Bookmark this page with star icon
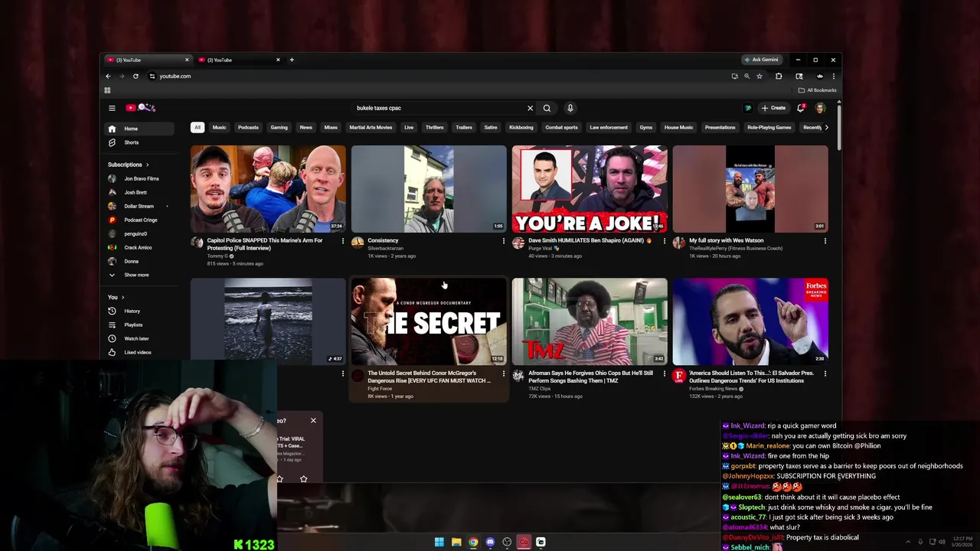980x551 pixels. click(759, 76)
